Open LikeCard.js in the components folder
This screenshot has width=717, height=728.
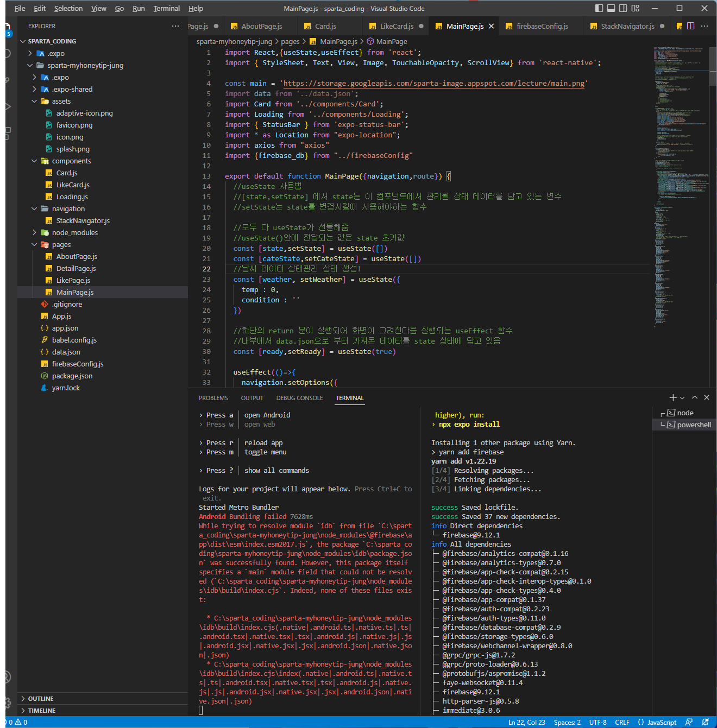(x=73, y=185)
